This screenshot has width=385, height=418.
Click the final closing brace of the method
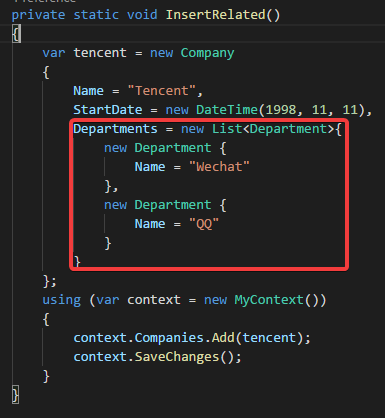[x=15, y=395]
